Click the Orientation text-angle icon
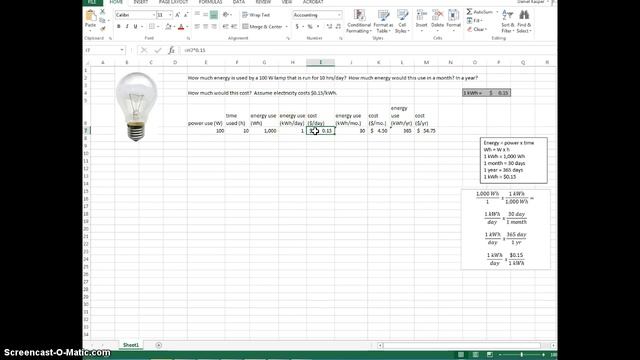 [x=226, y=15]
